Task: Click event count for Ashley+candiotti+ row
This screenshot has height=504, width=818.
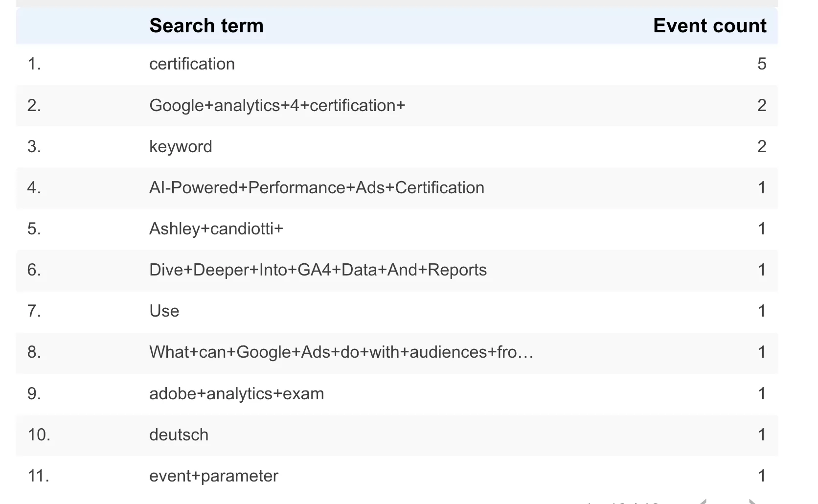Action: click(x=762, y=229)
